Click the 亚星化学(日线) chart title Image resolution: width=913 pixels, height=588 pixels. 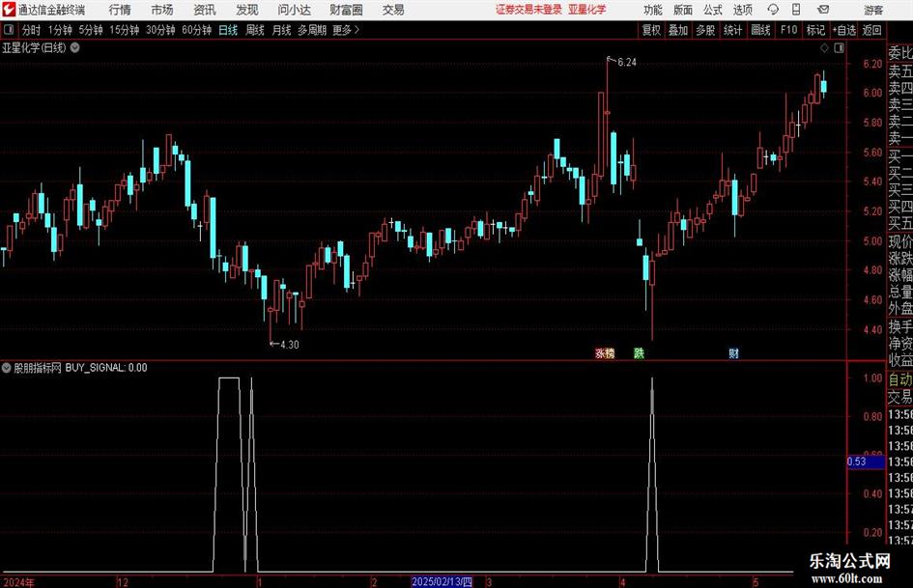[x=35, y=47]
